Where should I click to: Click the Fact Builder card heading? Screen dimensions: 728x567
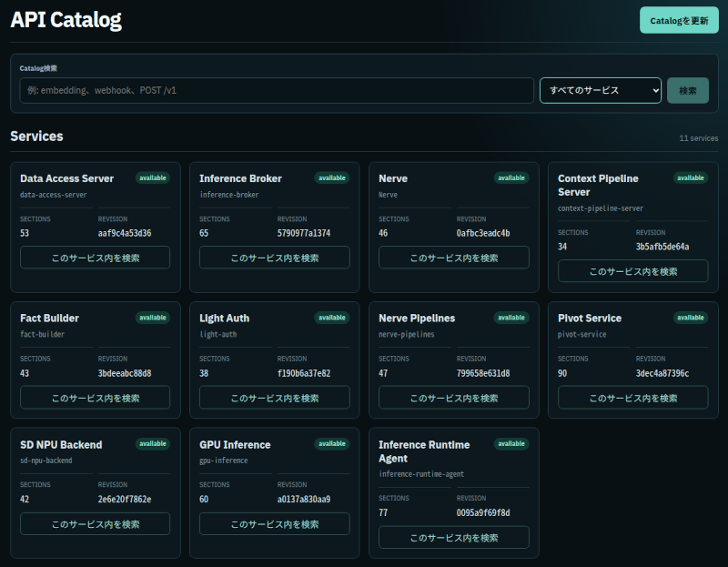(x=49, y=319)
